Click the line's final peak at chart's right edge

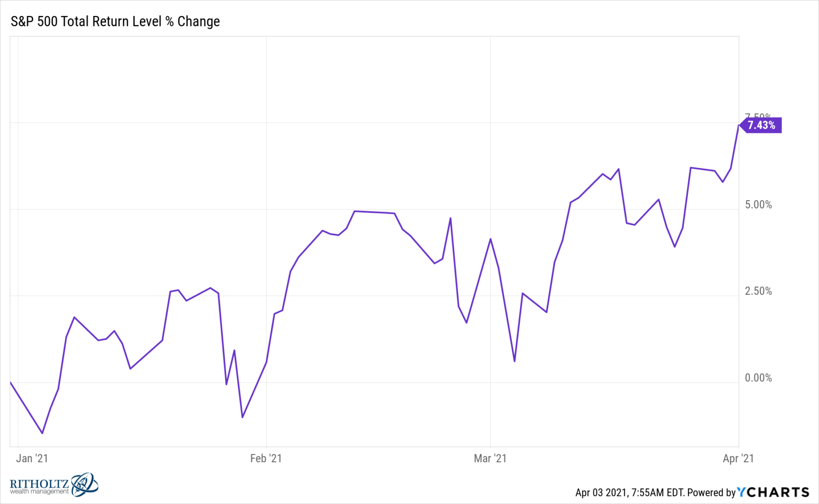click(738, 125)
